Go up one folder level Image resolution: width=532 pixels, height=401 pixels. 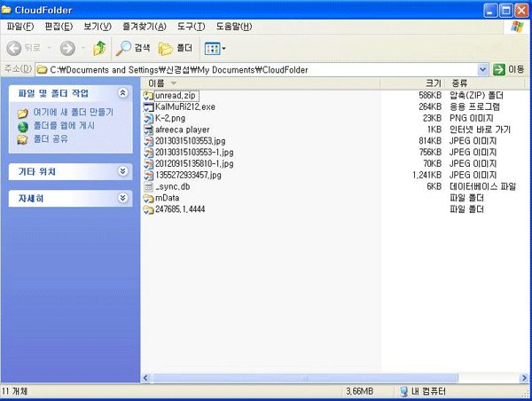(99, 48)
